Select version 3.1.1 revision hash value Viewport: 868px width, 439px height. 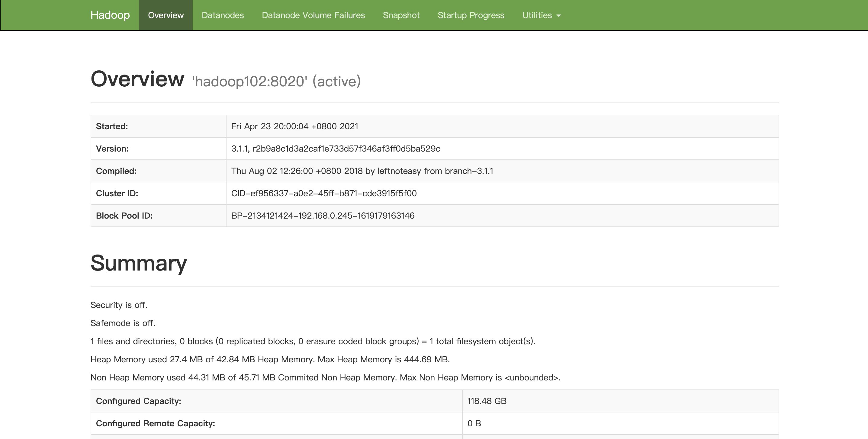click(x=336, y=149)
